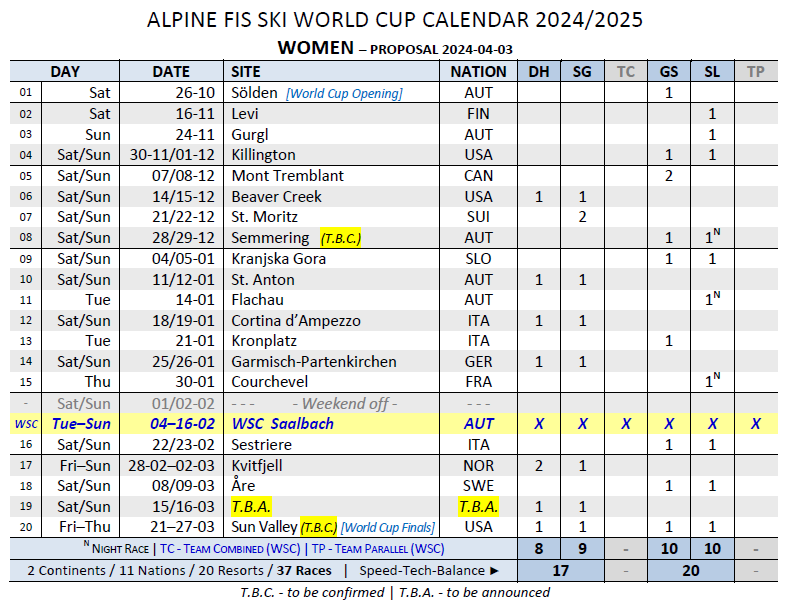Click the 20 tech races total cell
Screen dimensions: 788x610
click(691, 571)
